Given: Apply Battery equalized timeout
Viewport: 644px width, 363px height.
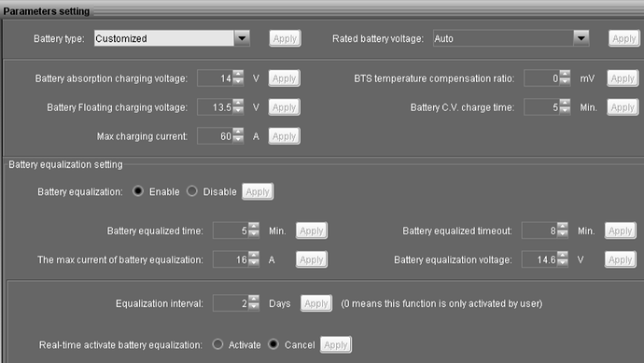Looking at the screenshot, I should 620,230.
